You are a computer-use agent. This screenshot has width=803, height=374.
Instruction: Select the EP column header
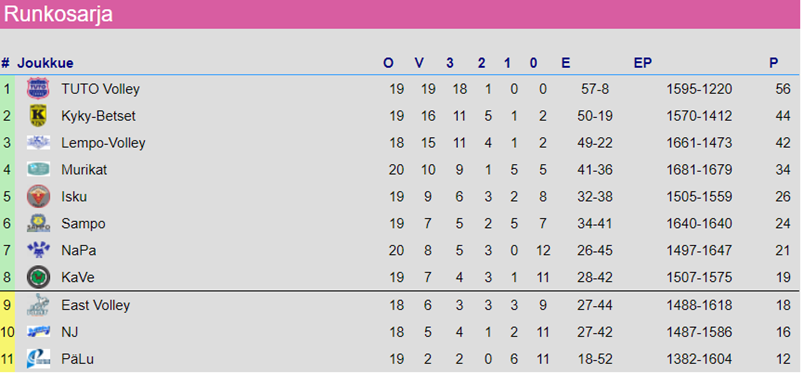[x=643, y=63]
